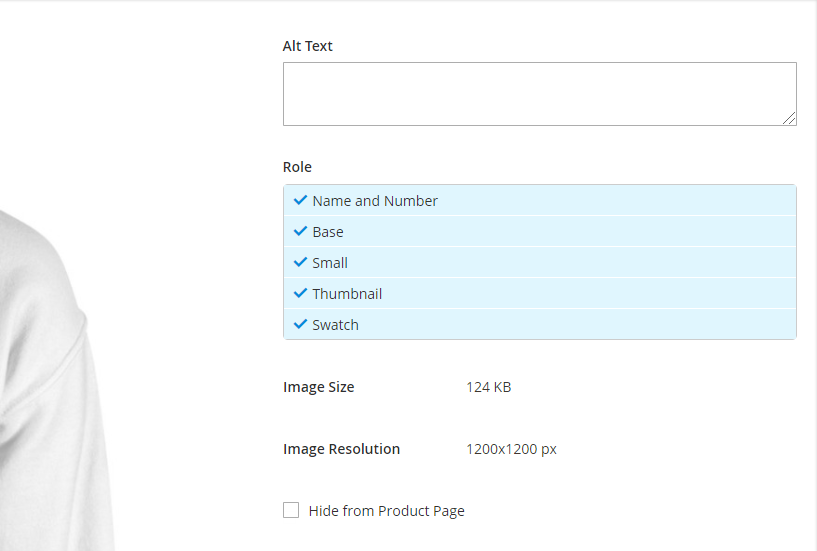
Task: Deselect the 'Name and Number' role option
Action: click(375, 201)
